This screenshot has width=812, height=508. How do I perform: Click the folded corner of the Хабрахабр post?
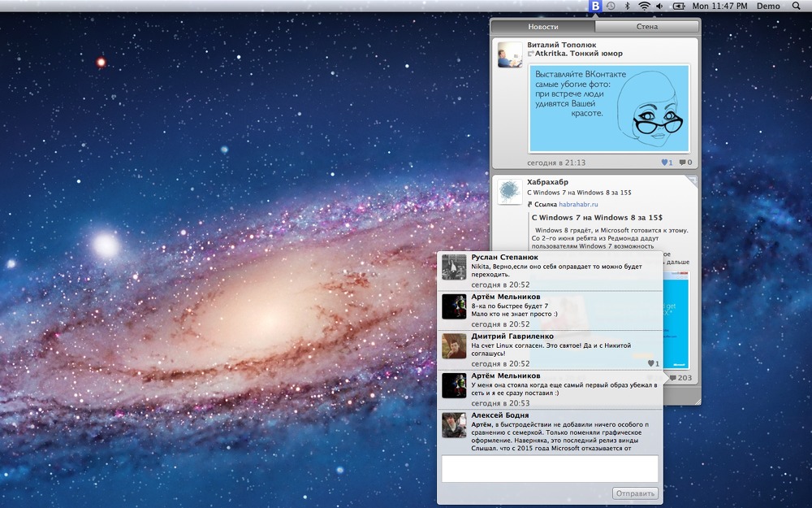coord(692,181)
